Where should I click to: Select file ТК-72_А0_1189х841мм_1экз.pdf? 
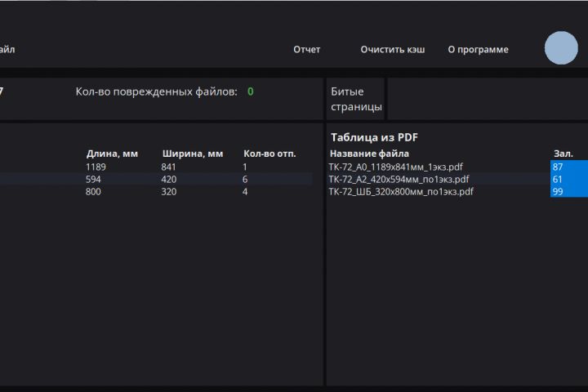(396, 167)
